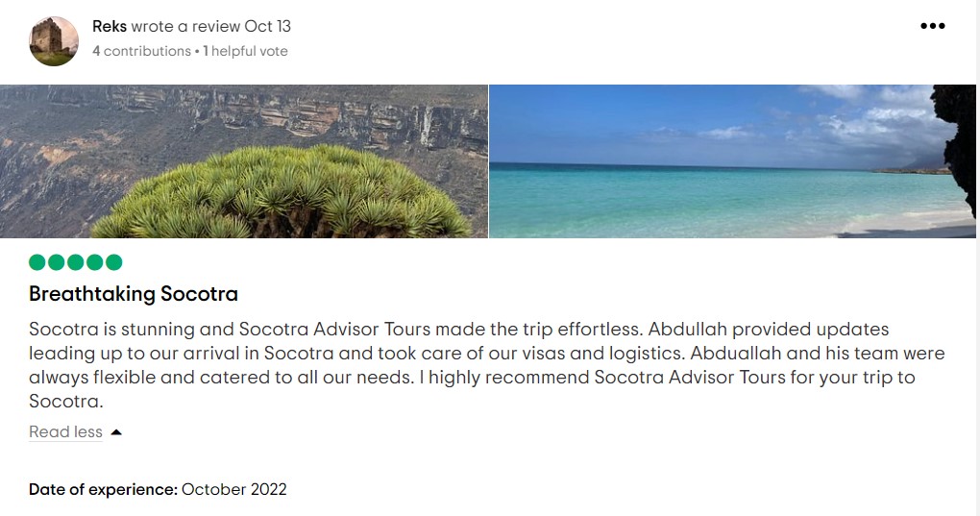
Task: Click the "4 contributions" text
Action: click(x=141, y=51)
